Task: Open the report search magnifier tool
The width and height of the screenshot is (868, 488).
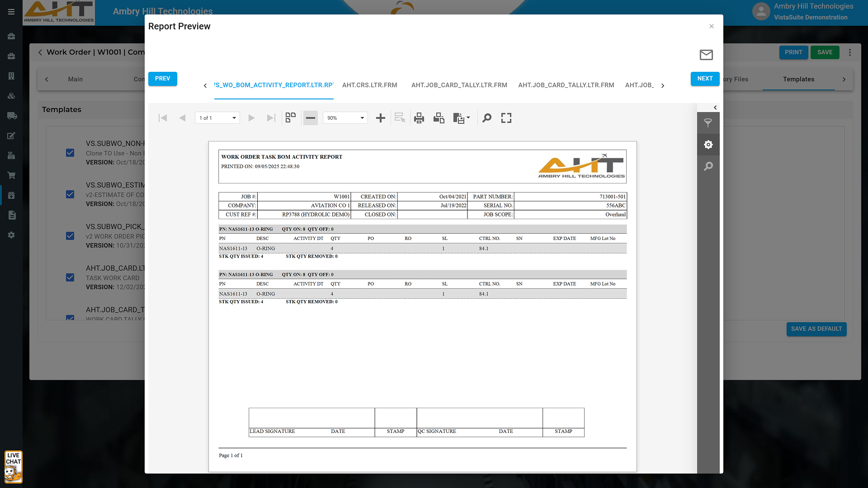Action: point(487,118)
